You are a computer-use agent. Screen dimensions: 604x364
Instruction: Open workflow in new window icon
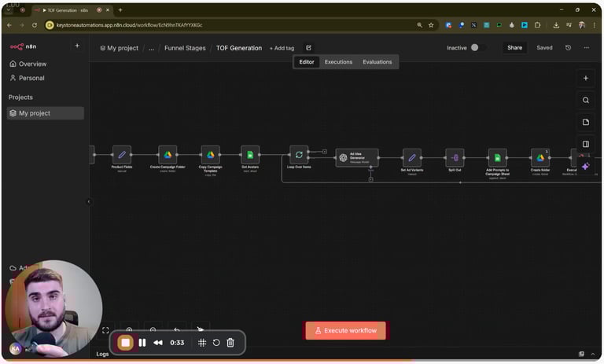click(308, 48)
